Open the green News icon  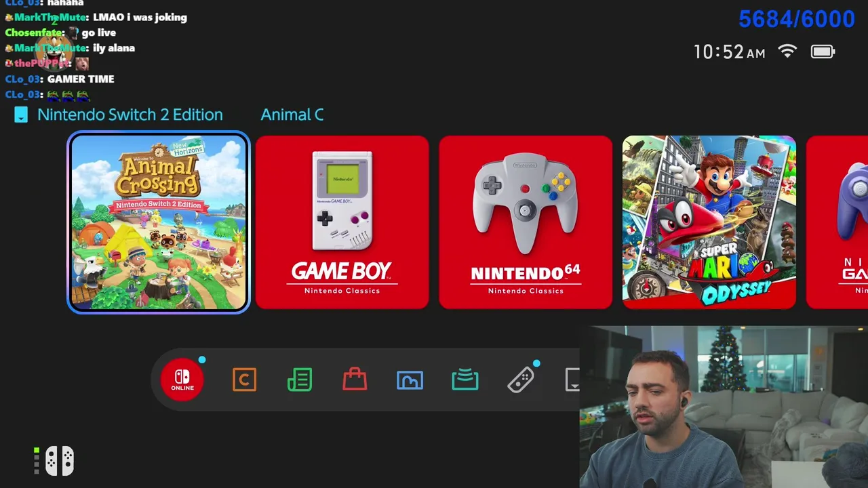click(x=300, y=380)
